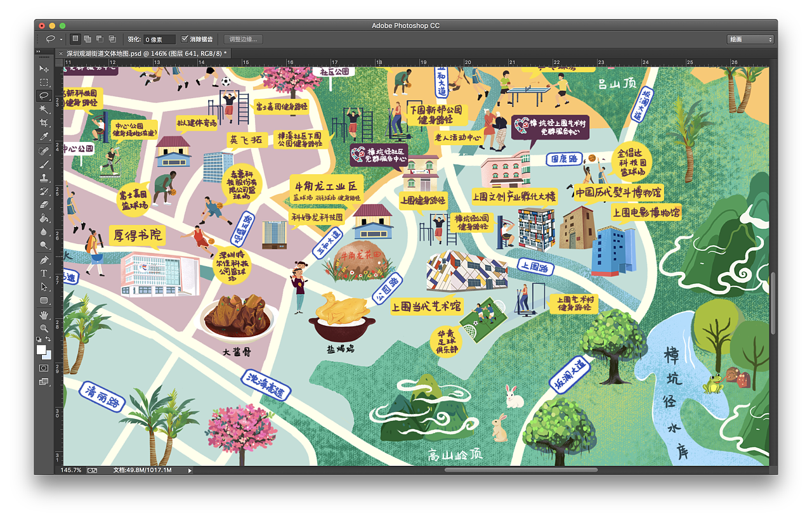Select the Brush tool
The height and width of the screenshot is (521, 812).
pos(44,164)
